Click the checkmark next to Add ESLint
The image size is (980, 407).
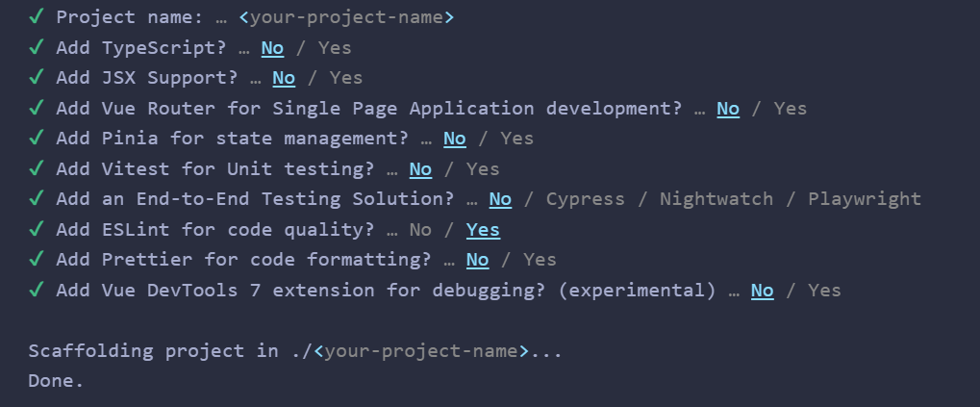[x=36, y=229]
